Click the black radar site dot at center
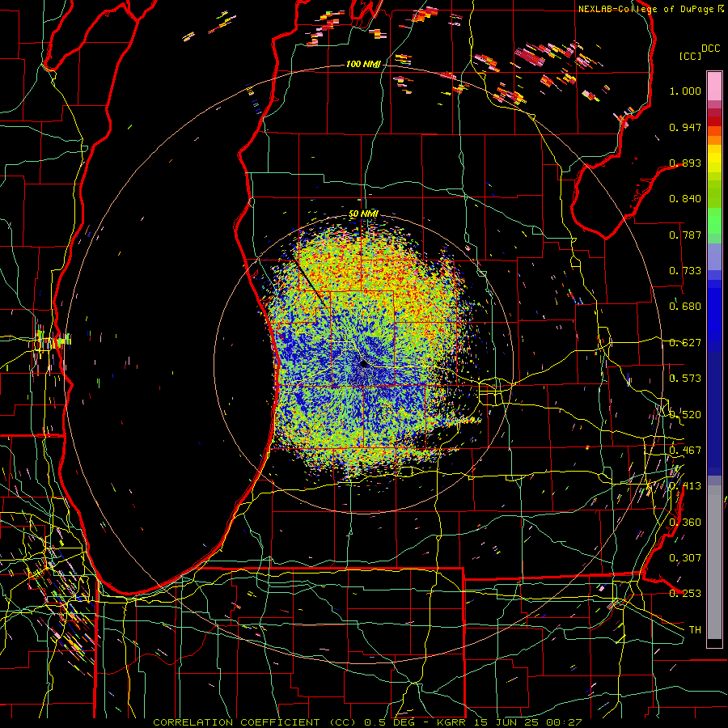 [364, 364]
